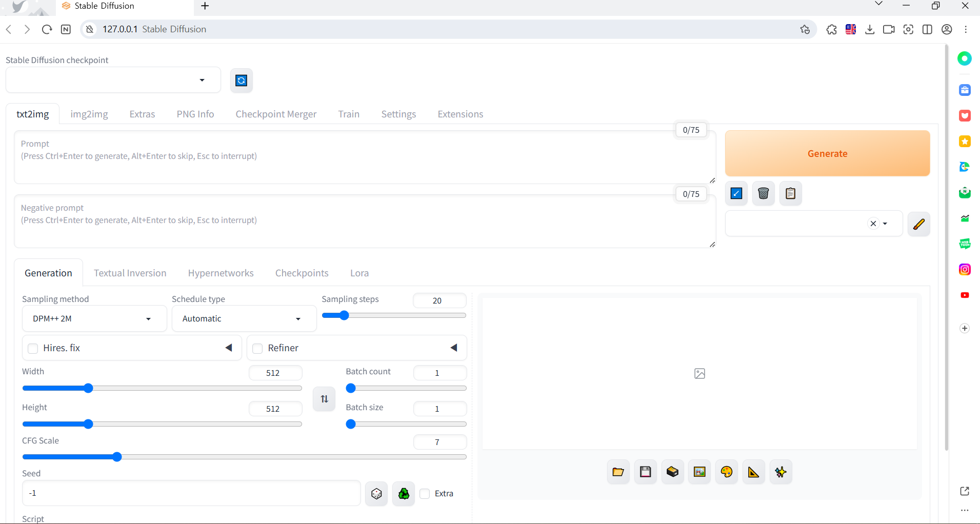Enable the Hires. fix checkbox
The height and width of the screenshot is (524, 980).
point(33,349)
